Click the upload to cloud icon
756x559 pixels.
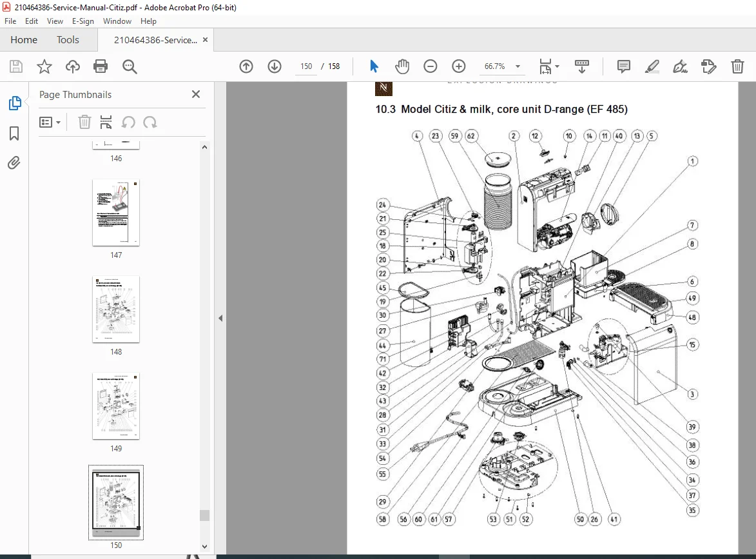click(73, 66)
